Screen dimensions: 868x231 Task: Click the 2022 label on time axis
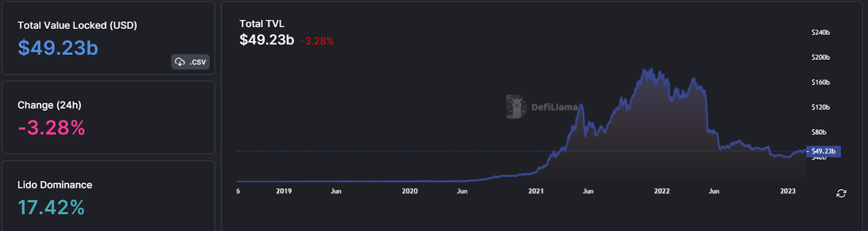(x=662, y=191)
